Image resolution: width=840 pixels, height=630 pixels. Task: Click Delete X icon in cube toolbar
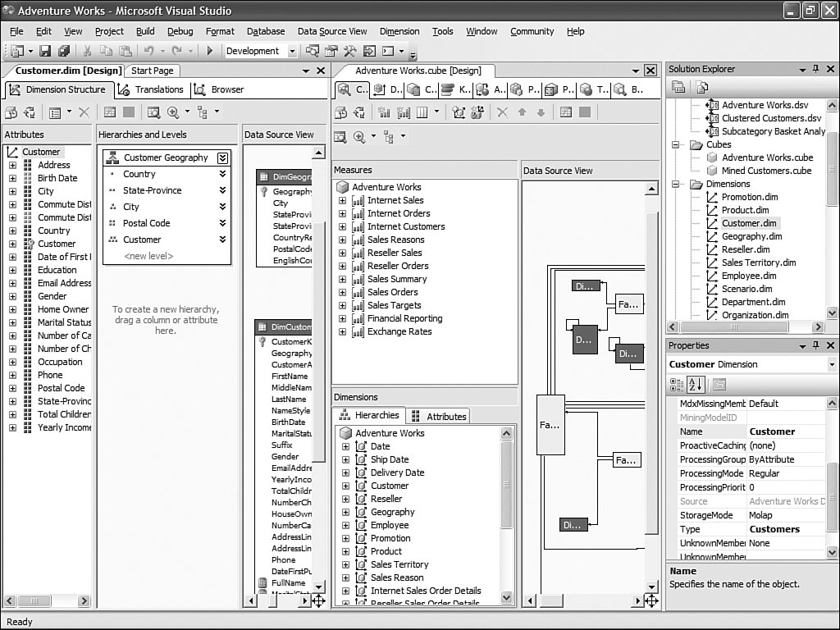coord(503,112)
